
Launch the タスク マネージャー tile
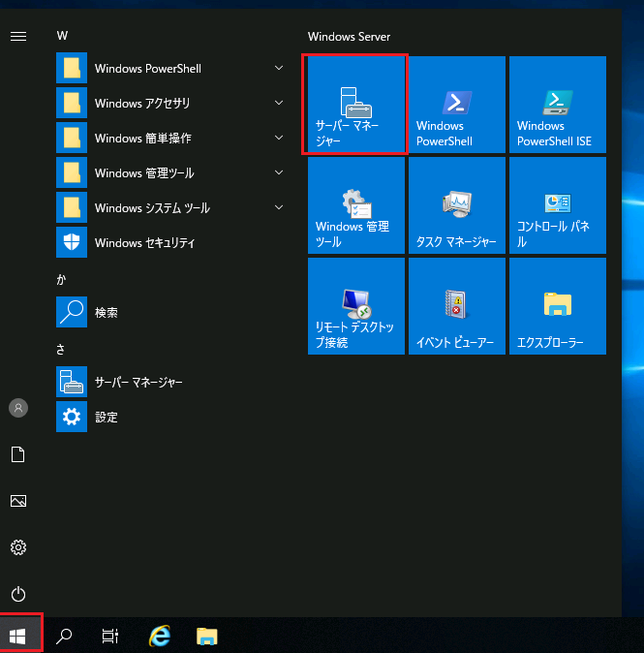click(456, 205)
